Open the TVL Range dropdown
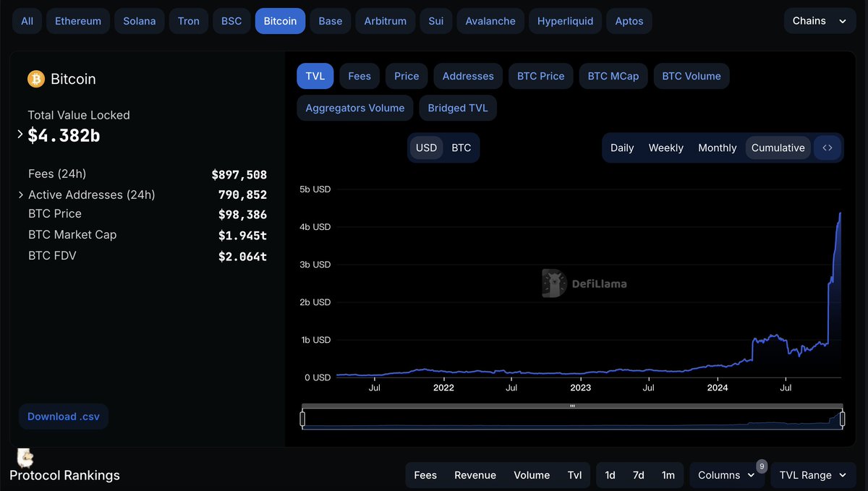The height and width of the screenshot is (491, 868). coord(814,475)
